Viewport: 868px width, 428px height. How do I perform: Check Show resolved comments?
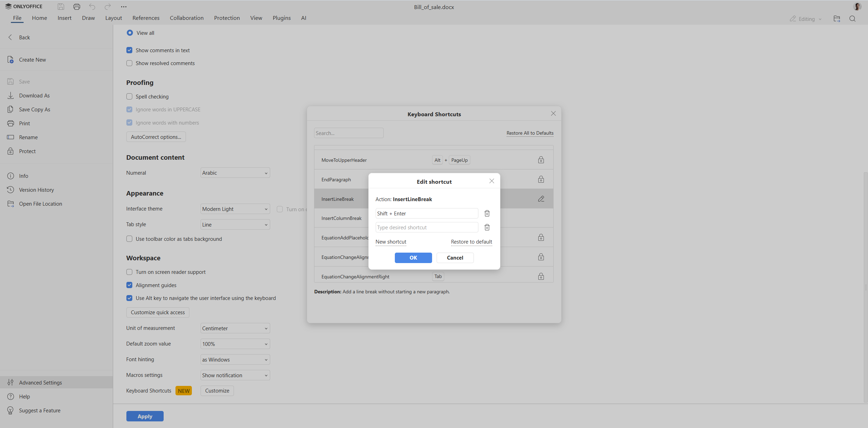click(129, 63)
